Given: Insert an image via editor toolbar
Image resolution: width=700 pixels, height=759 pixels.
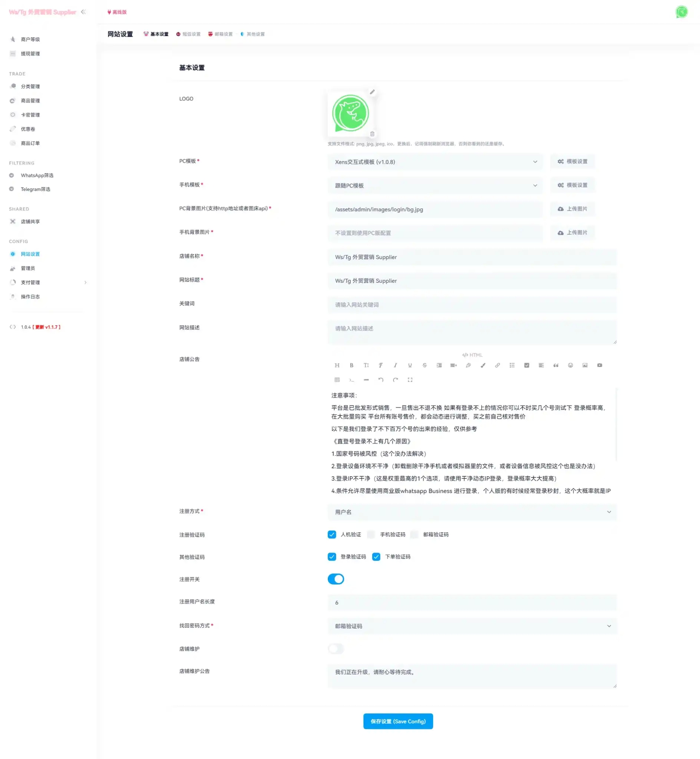Looking at the screenshot, I should point(585,365).
